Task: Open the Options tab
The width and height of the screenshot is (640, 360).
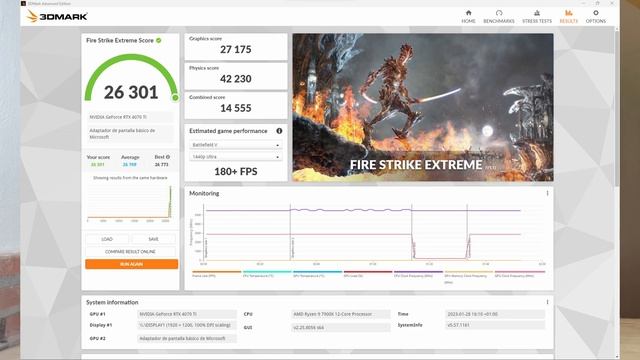Action: pos(596,16)
